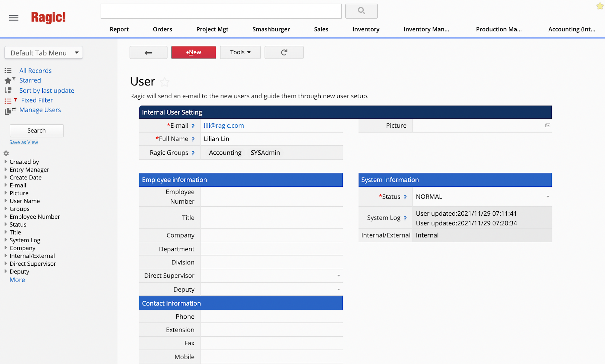Open help for Ragic Groups field

click(x=193, y=153)
